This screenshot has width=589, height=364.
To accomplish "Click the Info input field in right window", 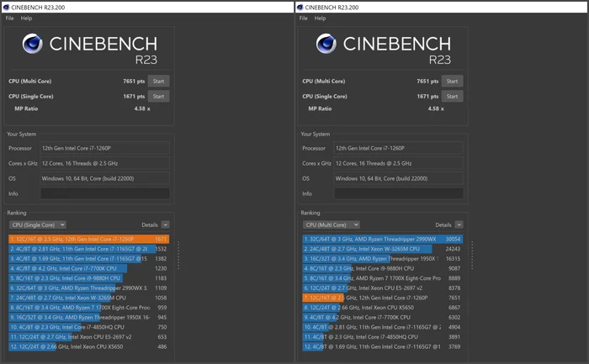I will pyautogui.click(x=399, y=193).
